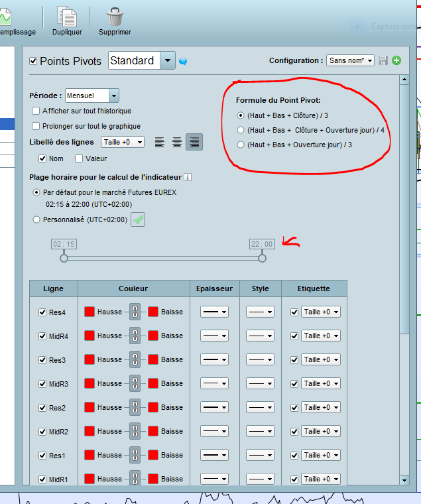Click the 22:00 end time field
Screen dimensions: 421x504
pos(262,244)
